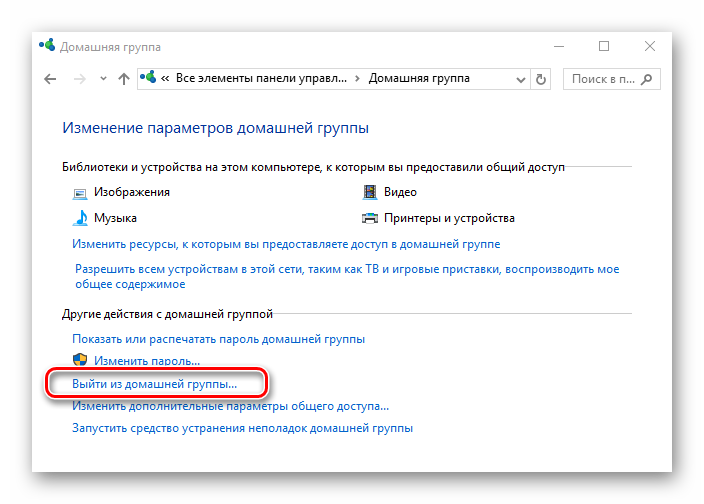This screenshot has height=504, width=704.
Task: Click 'Выйти из домашней группы...' link
Action: [x=154, y=384]
